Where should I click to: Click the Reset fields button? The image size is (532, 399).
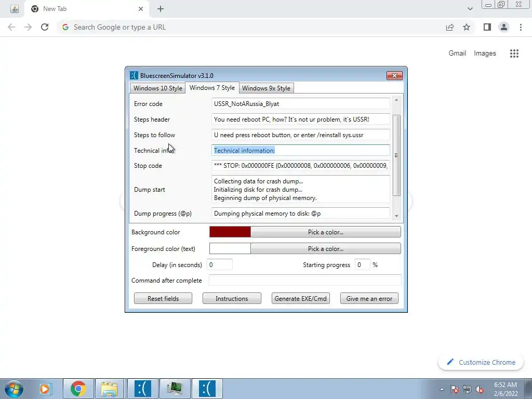pyautogui.click(x=163, y=299)
